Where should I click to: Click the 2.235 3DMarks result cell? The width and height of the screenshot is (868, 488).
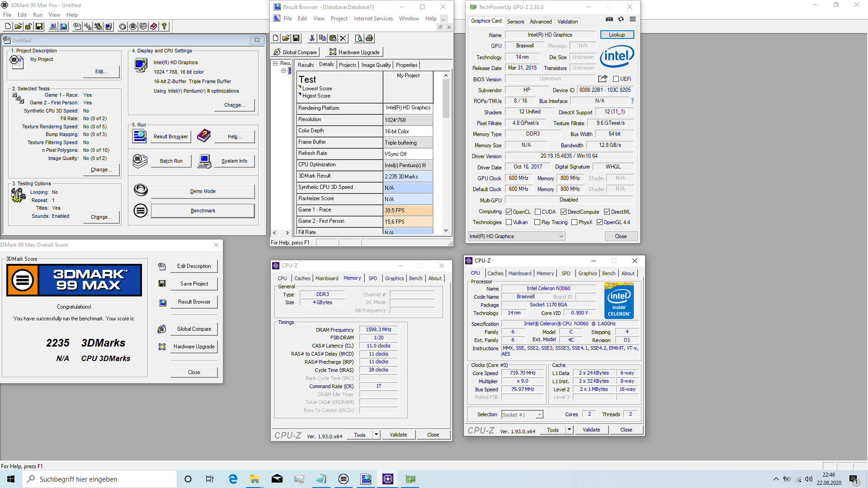[408, 177]
